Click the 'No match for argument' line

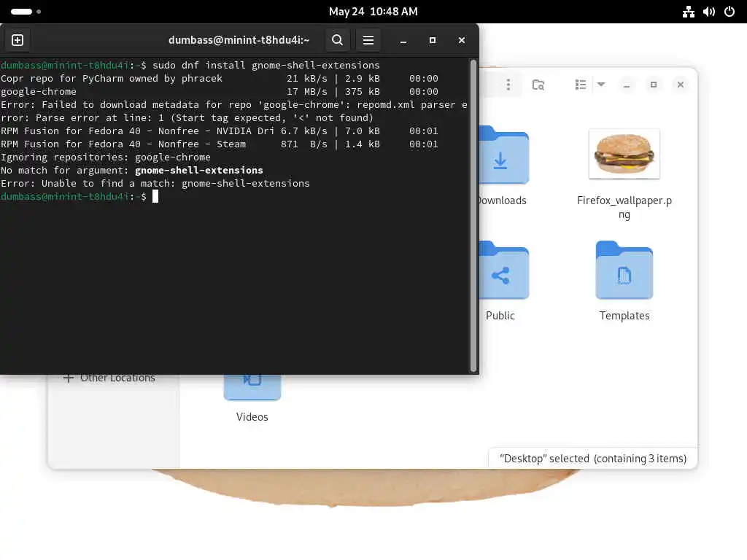[131, 170]
